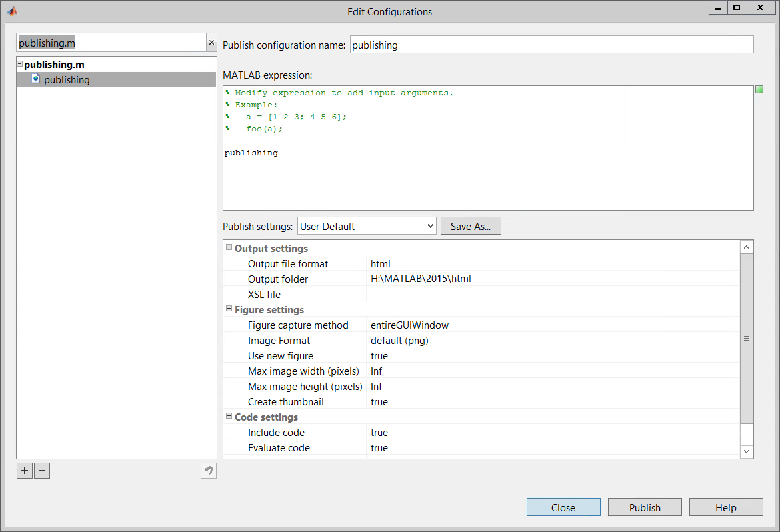This screenshot has height=532, width=780.
Task: Collapse the Code settings section
Action: (229, 417)
